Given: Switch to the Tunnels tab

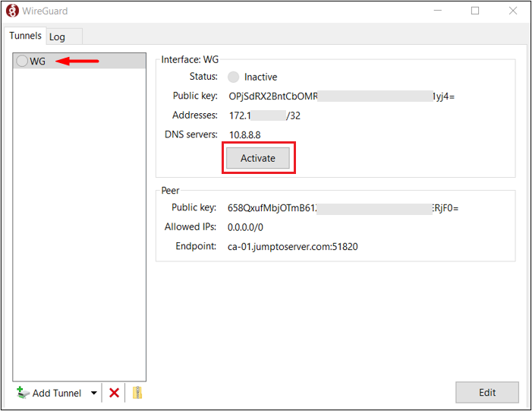Looking at the screenshot, I should pyautogui.click(x=26, y=36).
